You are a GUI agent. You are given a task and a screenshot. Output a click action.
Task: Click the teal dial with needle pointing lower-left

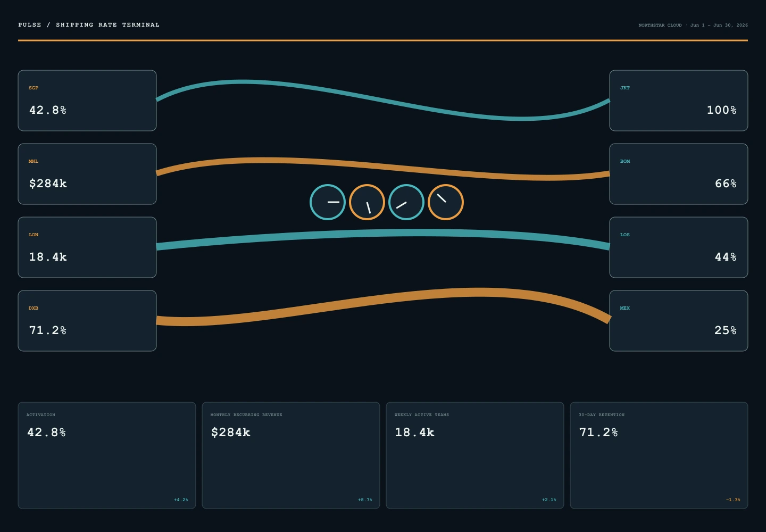(x=406, y=202)
